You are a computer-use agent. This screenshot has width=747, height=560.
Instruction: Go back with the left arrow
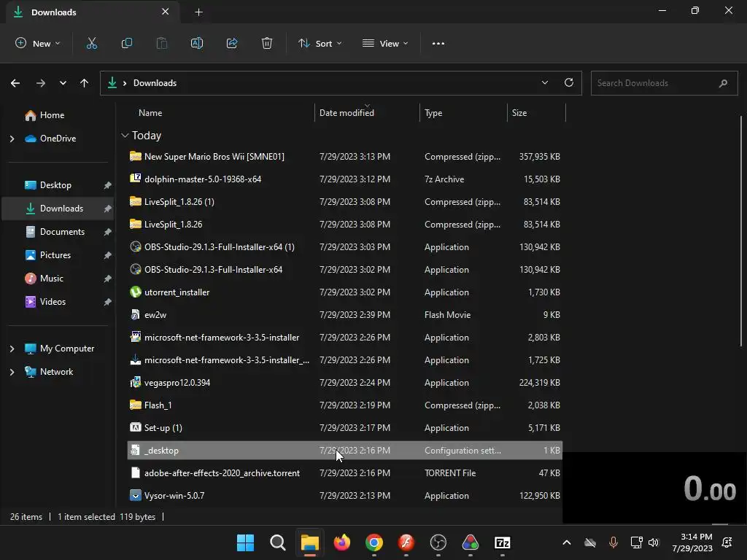pos(15,83)
